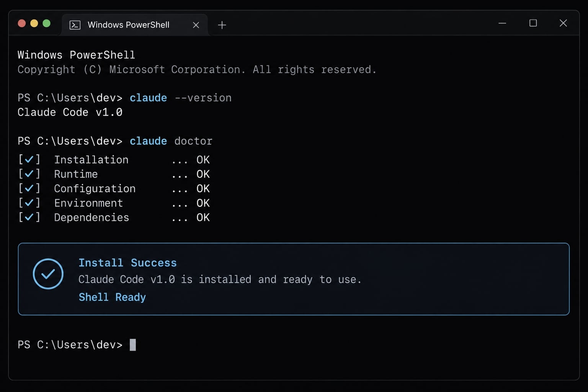Click the 'claude doctor' command text
Viewport: 588px width, 392px height.
click(x=171, y=141)
